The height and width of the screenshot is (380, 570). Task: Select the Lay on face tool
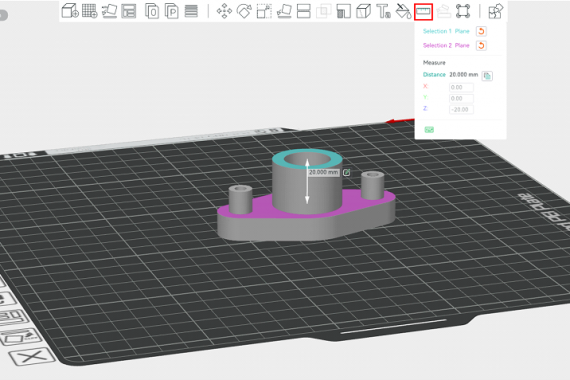tap(284, 11)
